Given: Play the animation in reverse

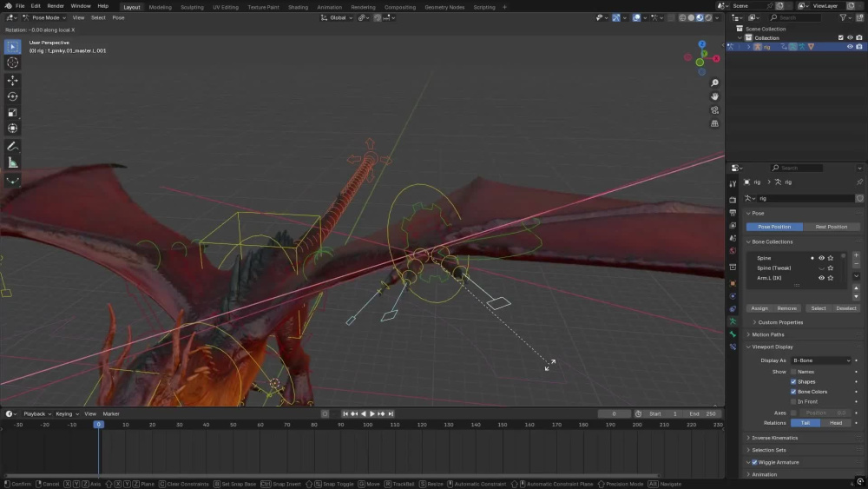Looking at the screenshot, I should (363, 413).
